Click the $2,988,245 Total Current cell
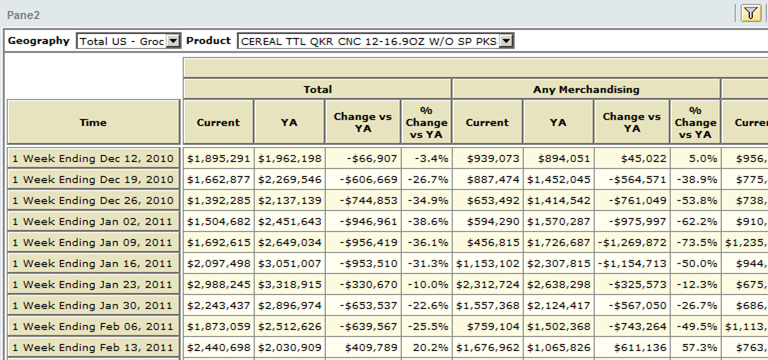This screenshot has height=360, width=768. click(x=218, y=284)
